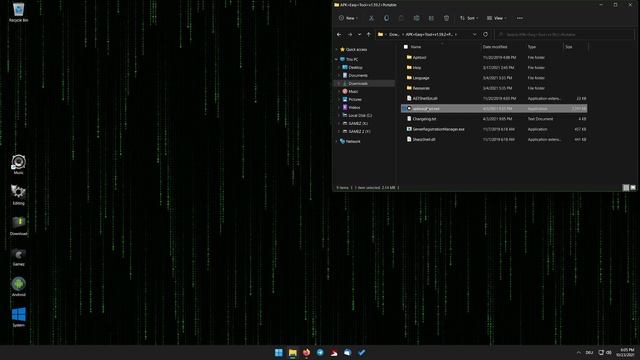The height and width of the screenshot is (360, 640).
Task: Click Firefox icon on the taskbar
Action: pyautogui.click(x=307, y=353)
